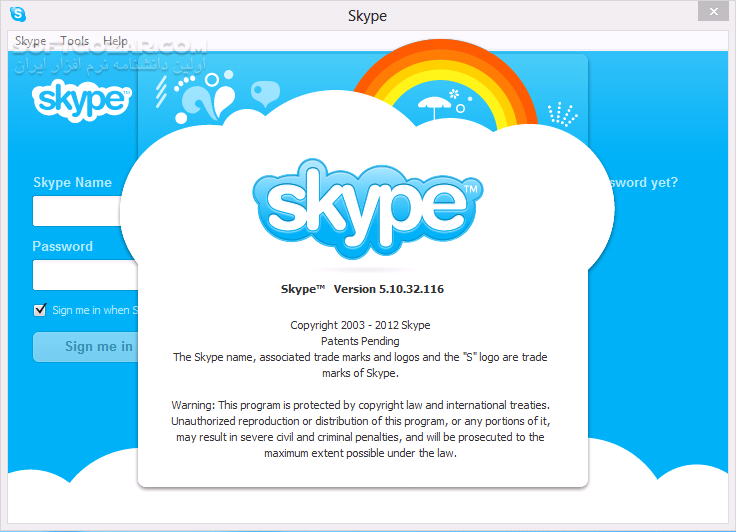Click the 'Password' label
This screenshot has height=532, width=736.
[62, 247]
